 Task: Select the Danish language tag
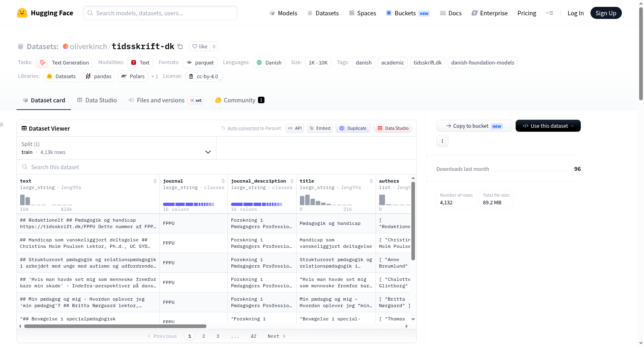[269, 62]
